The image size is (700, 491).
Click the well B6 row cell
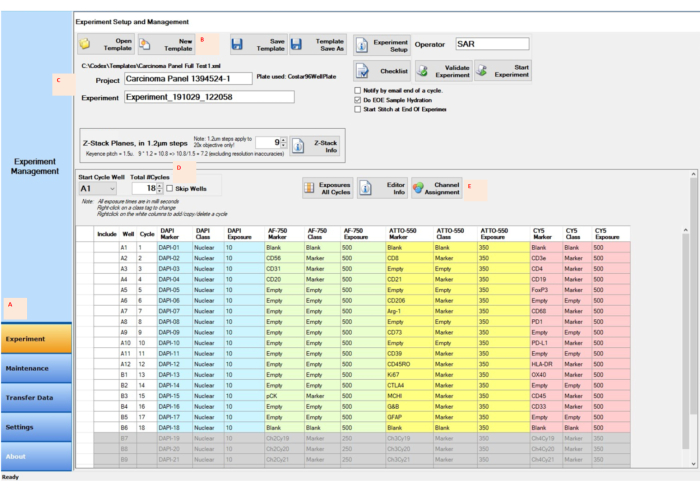(x=128, y=428)
